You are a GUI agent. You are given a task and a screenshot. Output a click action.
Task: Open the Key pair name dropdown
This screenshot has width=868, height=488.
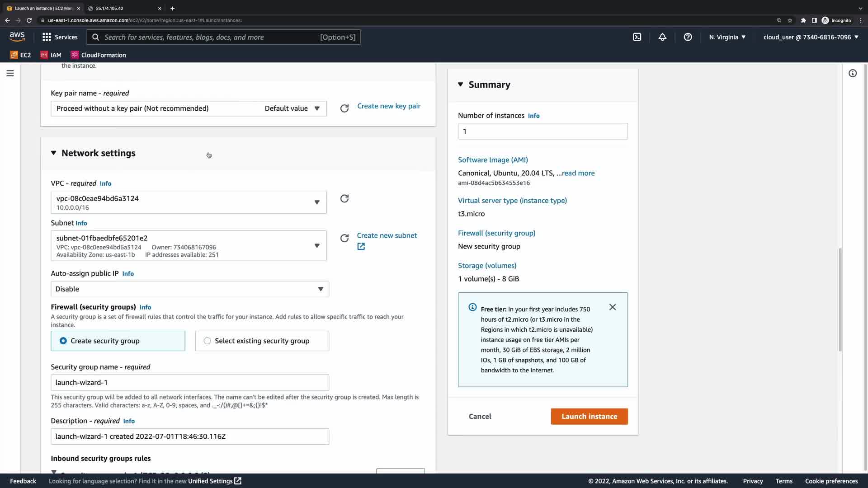[x=189, y=108]
